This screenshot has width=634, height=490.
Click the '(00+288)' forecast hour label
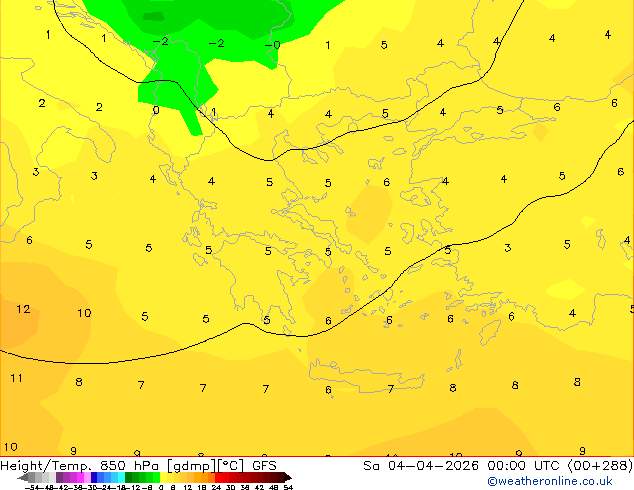click(600, 466)
